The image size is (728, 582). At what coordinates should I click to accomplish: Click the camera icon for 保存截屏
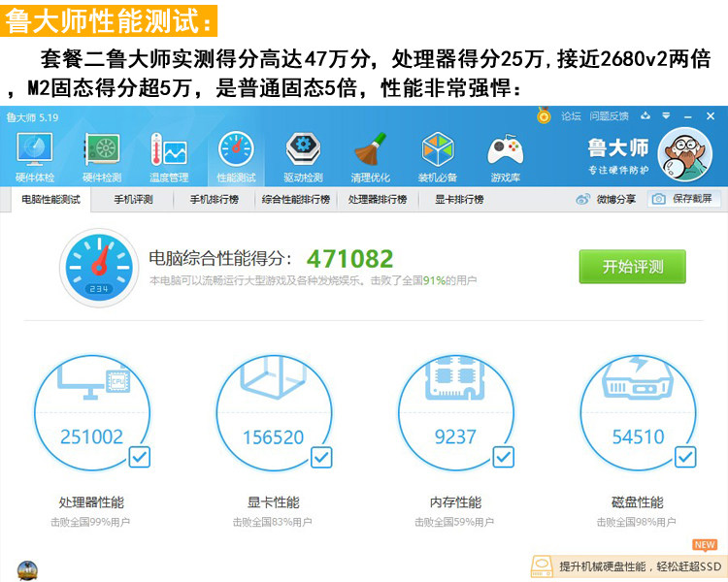tap(658, 199)
